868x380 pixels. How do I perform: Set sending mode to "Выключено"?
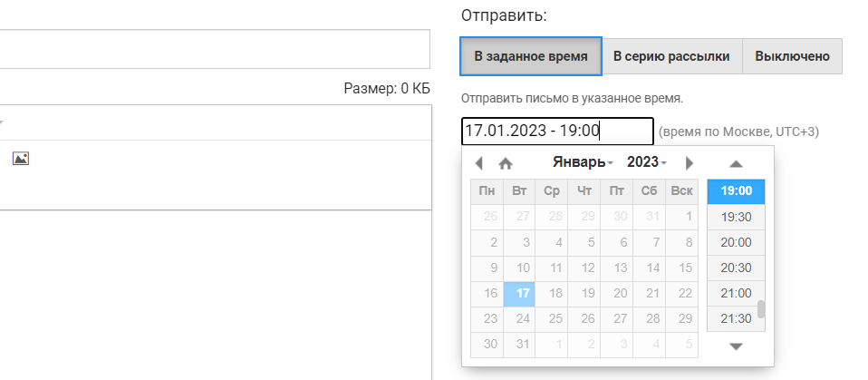point(793,56)
